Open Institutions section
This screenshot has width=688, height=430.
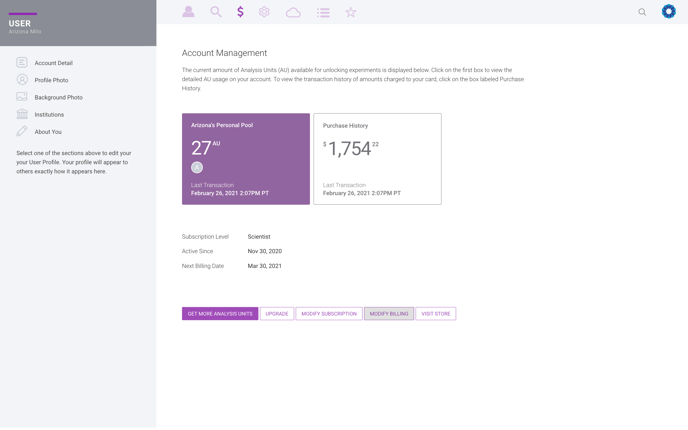[49, 114]
